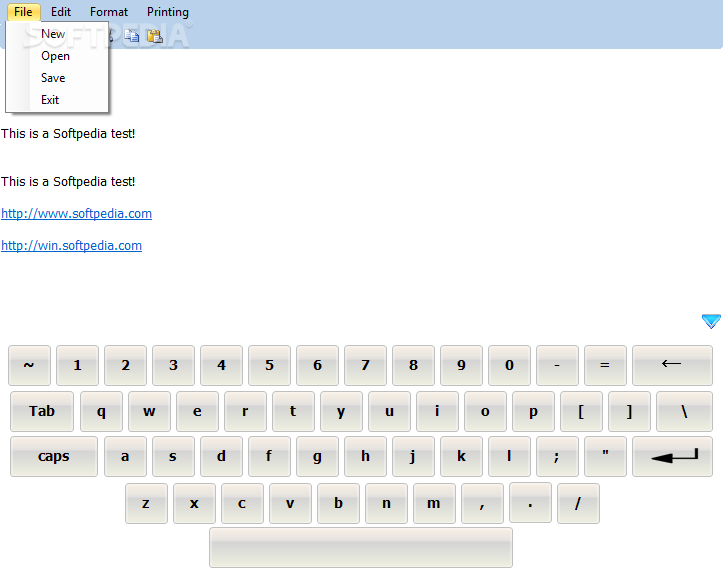The width and height of the screenshot is (723, 571).
Task: Tap the number 1 key
Action: (77, 365)
